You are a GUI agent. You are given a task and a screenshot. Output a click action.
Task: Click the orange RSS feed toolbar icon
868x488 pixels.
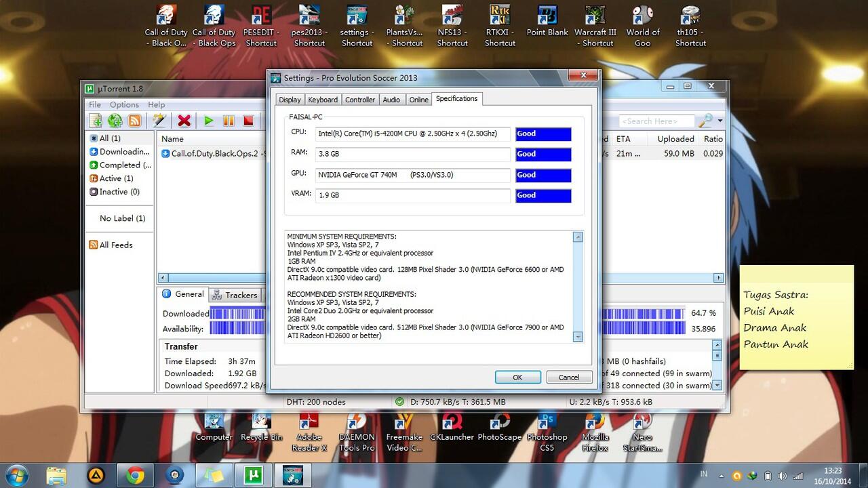134,121
